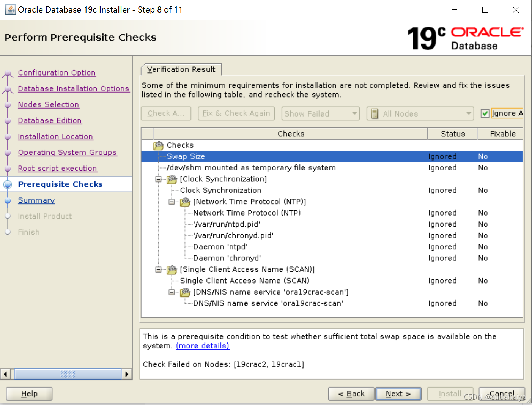Select the Swap Size check row

tap(332, 156)
